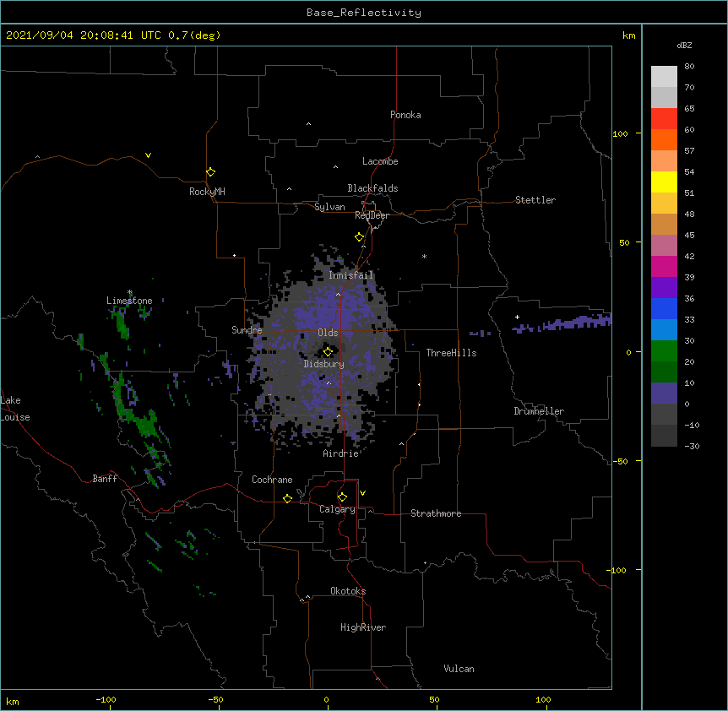Image resolution: width=728 pixels, height=711 pixels.
Task: Click the purple echo band east of Drumheller area
Action: tap(562, 323)
